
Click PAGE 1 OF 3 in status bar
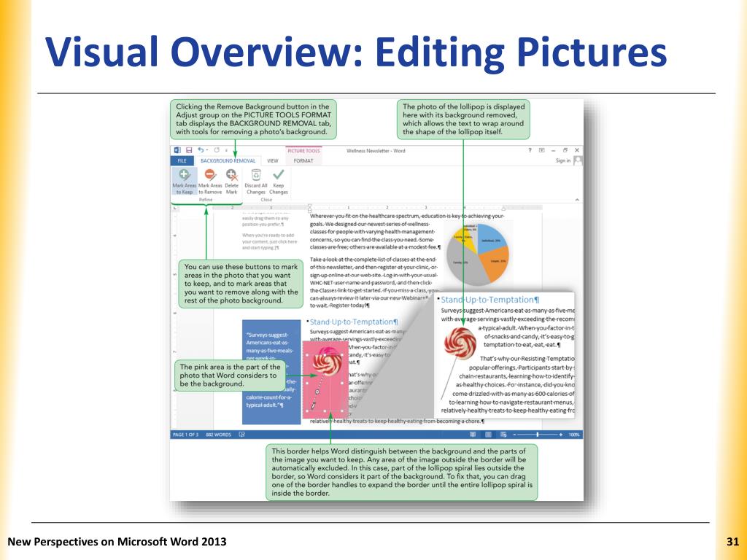click(x=185, y=435)
